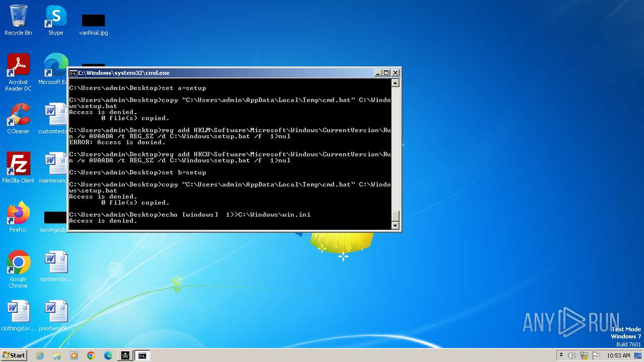Launch Firefox from the desktop
The image size is (644, 362).
pyautogui.click(x=18, y=217)
